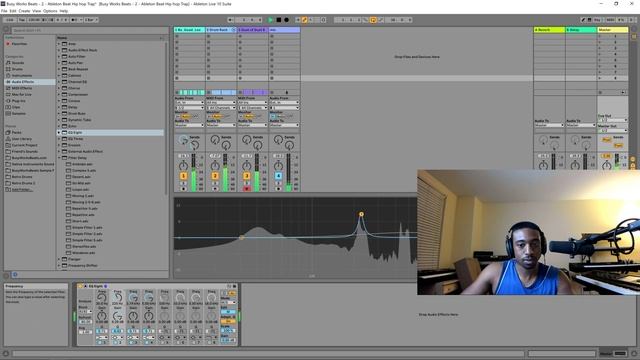The width and height of the screenshot is (640, 360).
Task: Open track 2 MIDI From dropdown
Action: (221, 102)
